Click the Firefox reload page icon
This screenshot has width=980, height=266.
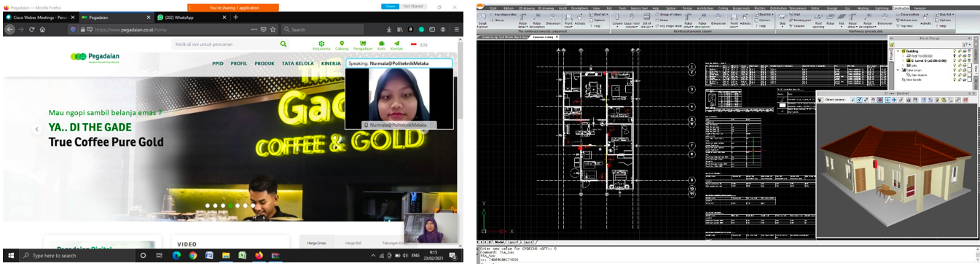(31, 30)
